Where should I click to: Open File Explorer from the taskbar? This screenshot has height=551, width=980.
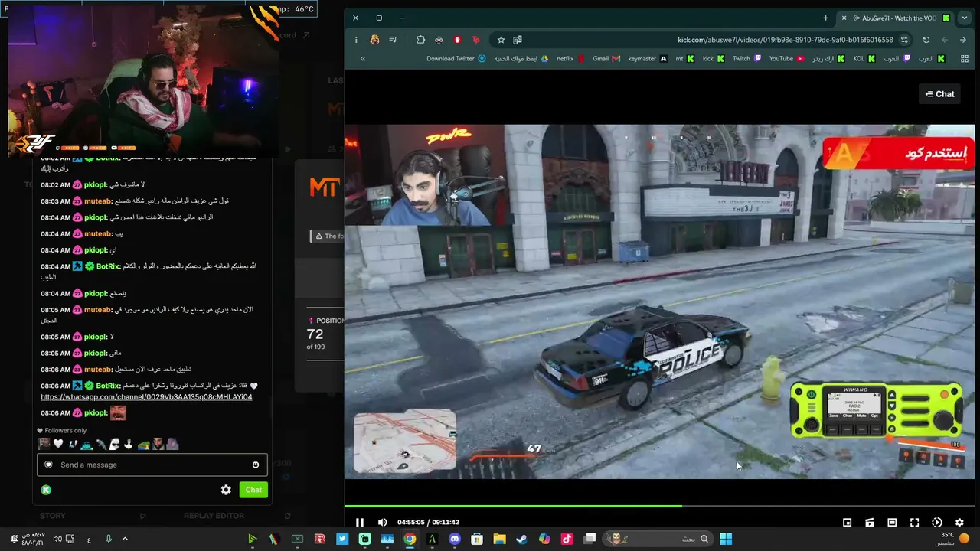coord(499,539)
